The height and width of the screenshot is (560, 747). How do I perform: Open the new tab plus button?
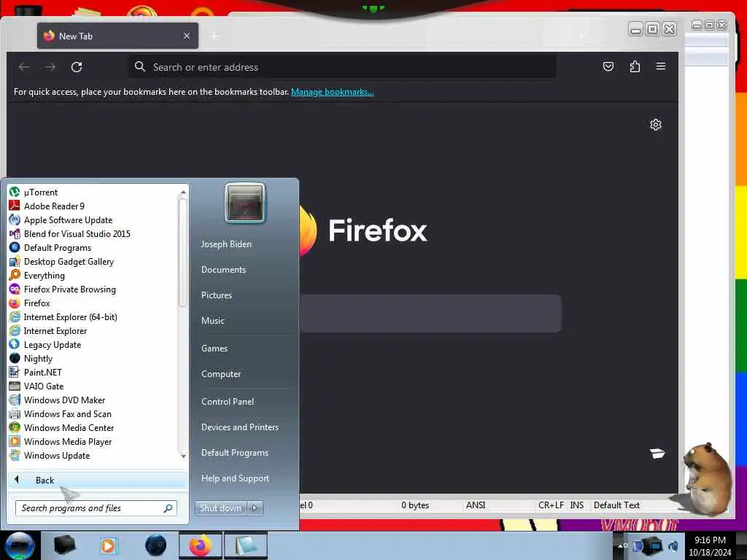[x=215, y=36]
